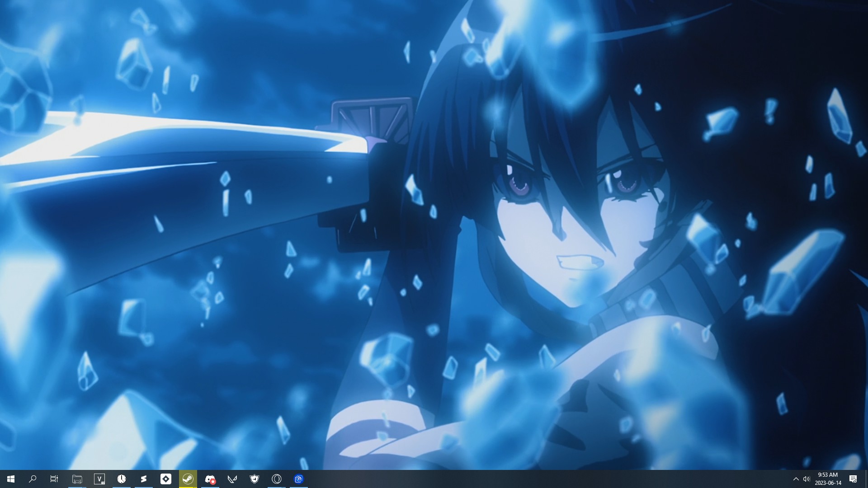868x488 pixels.
Task: Open Discord with red notification badge
Action: point(210,479)
